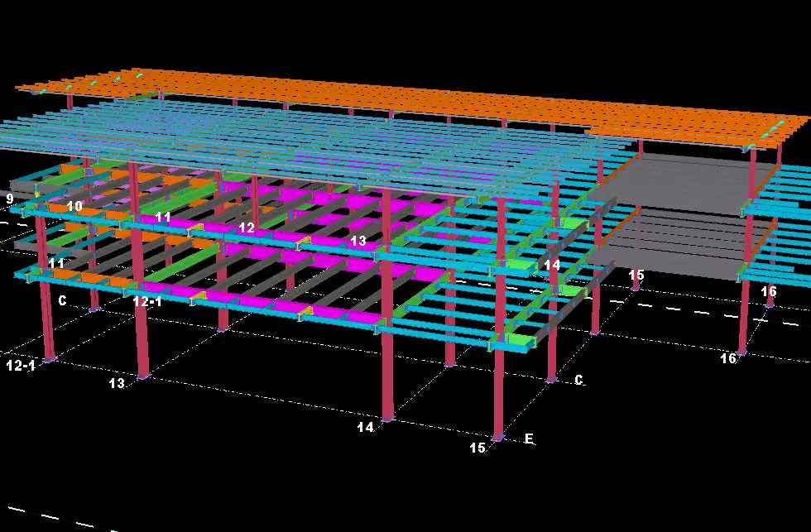The height and width of the screenshot is (532, 811).
Task: Click the grid label "10" on the beam
Action: (74, 206)
